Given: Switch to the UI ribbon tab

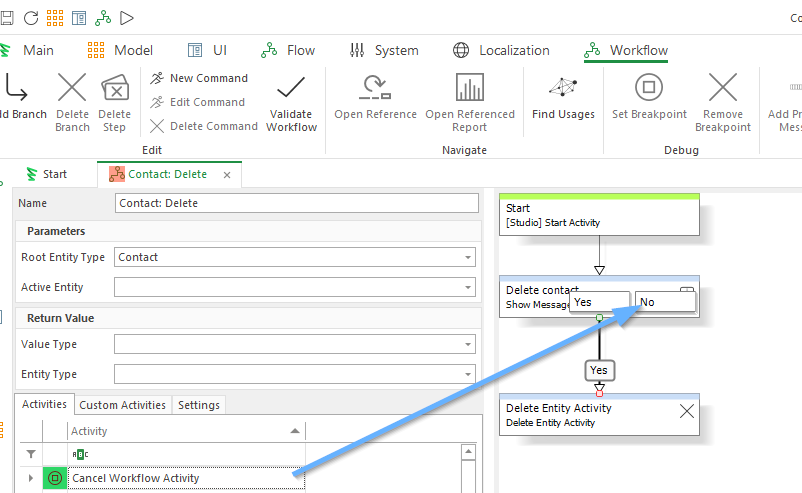Looking at the screenshot, I should (x=207, y=50).
